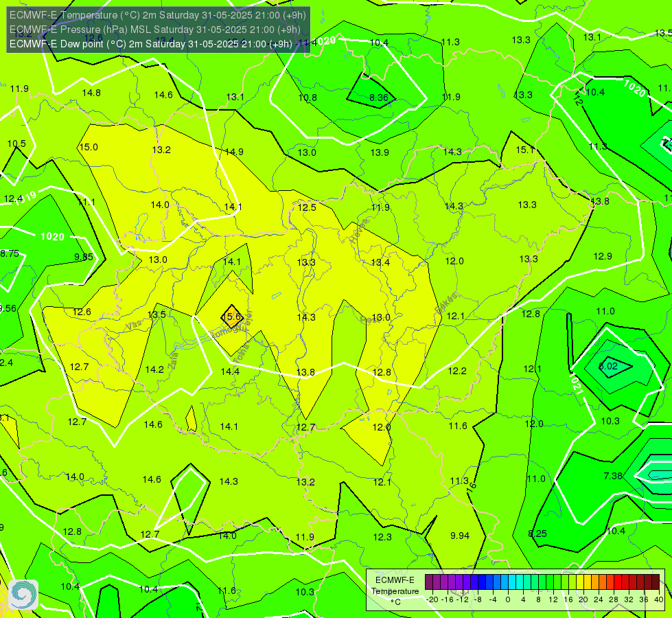Viewport: 672px width, 618px height.
Task: Pick the dark red swatch above 40
Action: pos(656,582)
